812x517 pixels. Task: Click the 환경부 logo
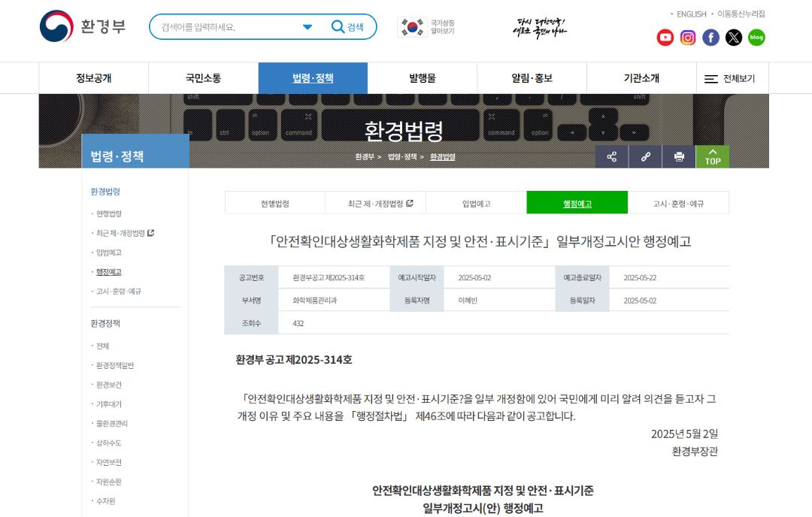(83, 26)
